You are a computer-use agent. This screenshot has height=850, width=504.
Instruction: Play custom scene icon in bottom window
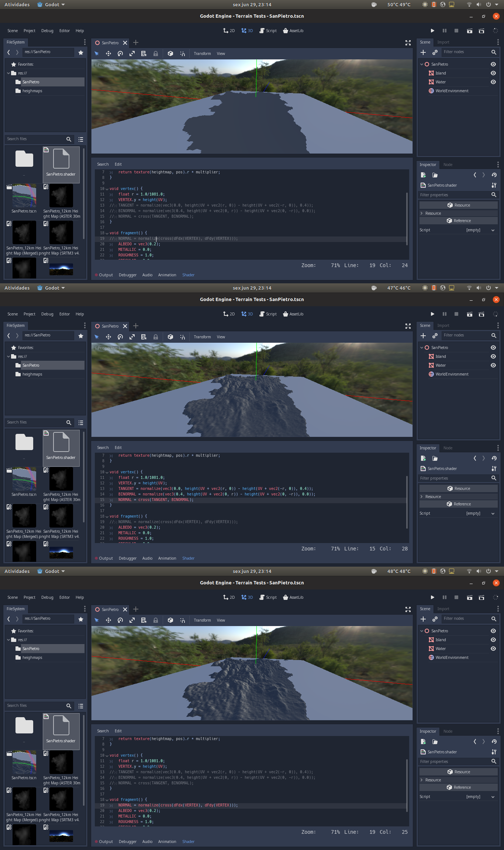(x=481, y=597)
